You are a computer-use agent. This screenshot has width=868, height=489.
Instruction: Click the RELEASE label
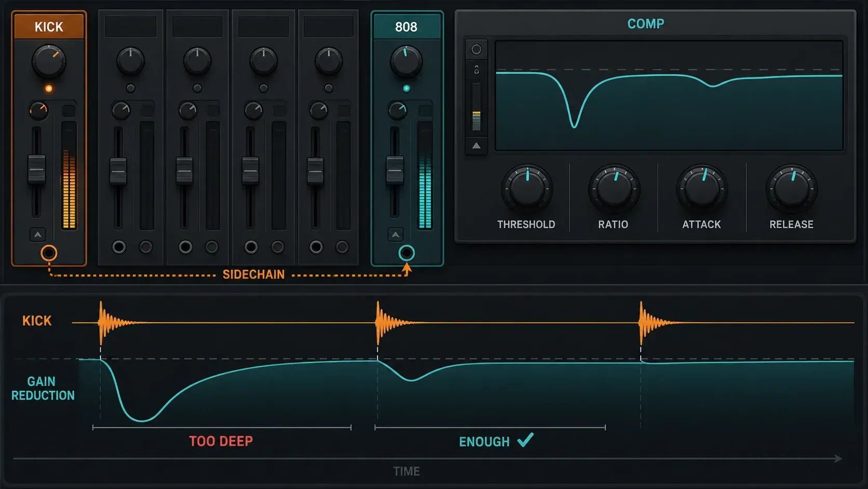pos(791,224)
